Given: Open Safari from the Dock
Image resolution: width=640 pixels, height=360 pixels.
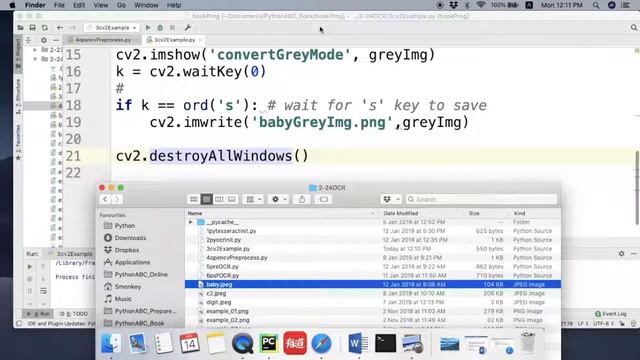Looking at the screenshot, I should (322, 343).
